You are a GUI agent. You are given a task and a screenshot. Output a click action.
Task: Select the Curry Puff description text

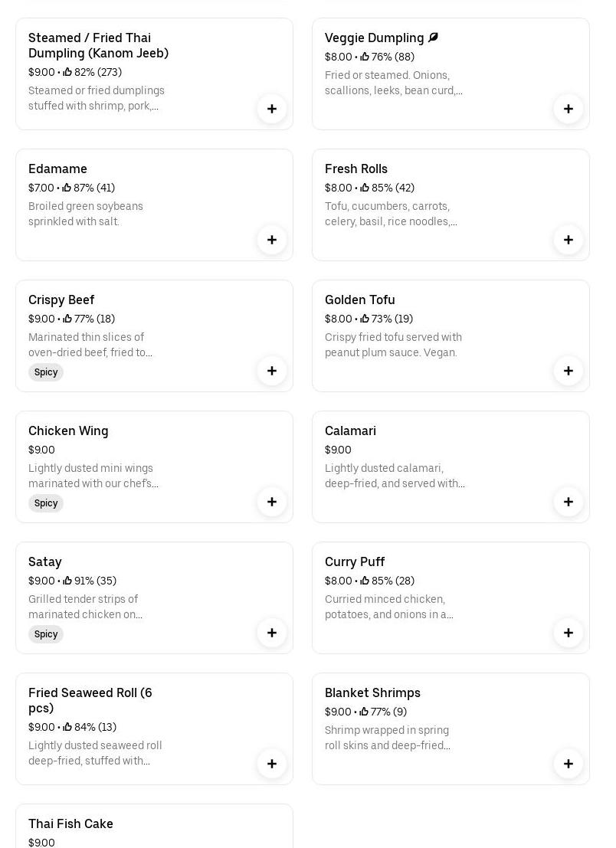coord(389,607)
